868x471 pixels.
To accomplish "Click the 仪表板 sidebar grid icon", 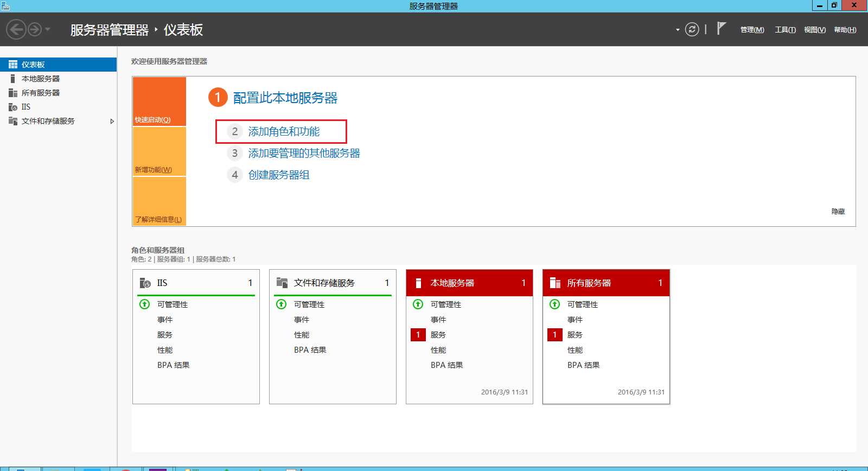I will point(13,65).
